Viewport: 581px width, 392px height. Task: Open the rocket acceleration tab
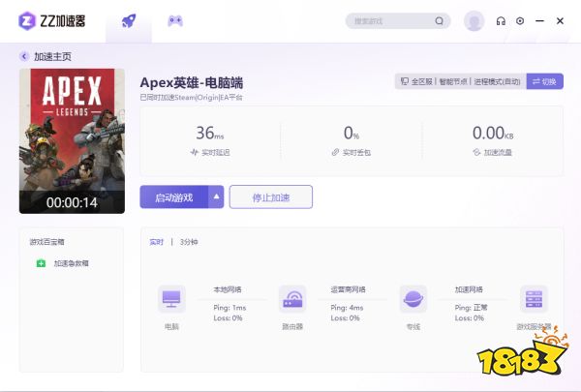point(129,21)
